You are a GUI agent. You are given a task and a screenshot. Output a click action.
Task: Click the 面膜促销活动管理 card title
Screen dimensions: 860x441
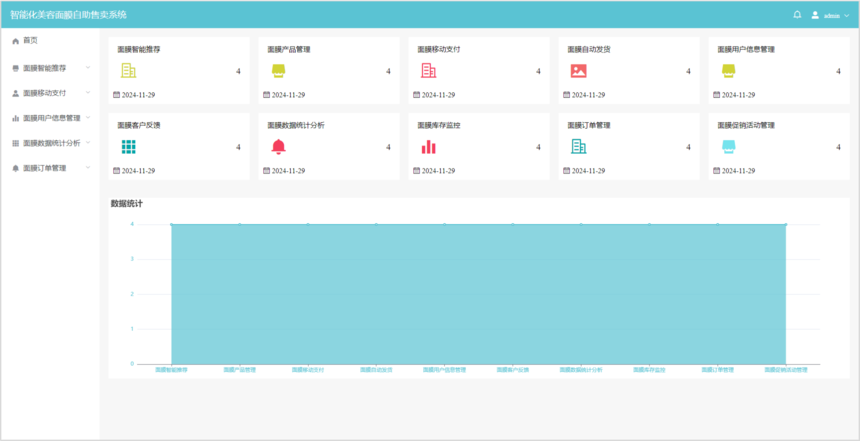[x=746, y=126]
